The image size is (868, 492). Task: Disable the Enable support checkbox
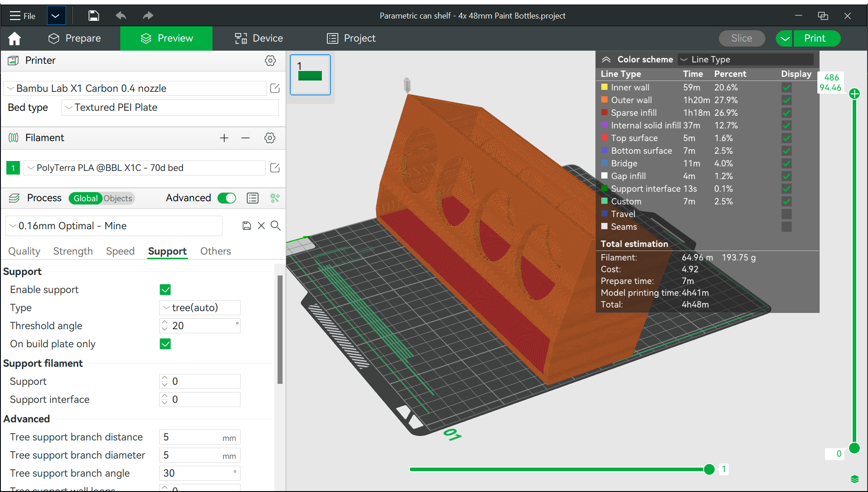click(x=165, y=289)
